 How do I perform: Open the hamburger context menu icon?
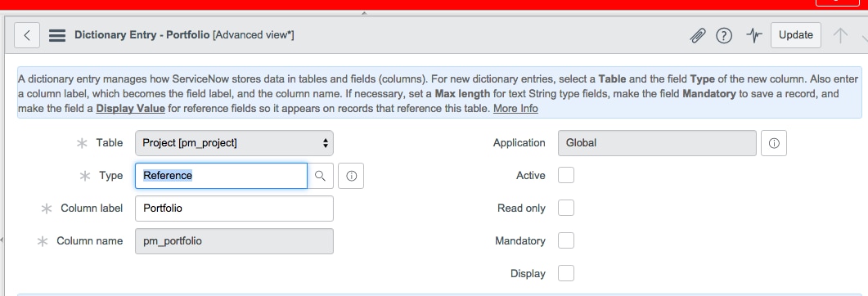click(x=57, y=35)
